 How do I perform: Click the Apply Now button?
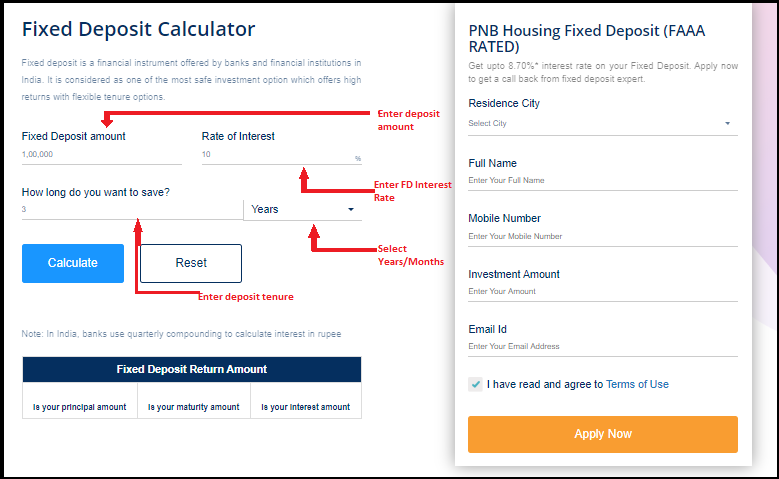point(603,434)
